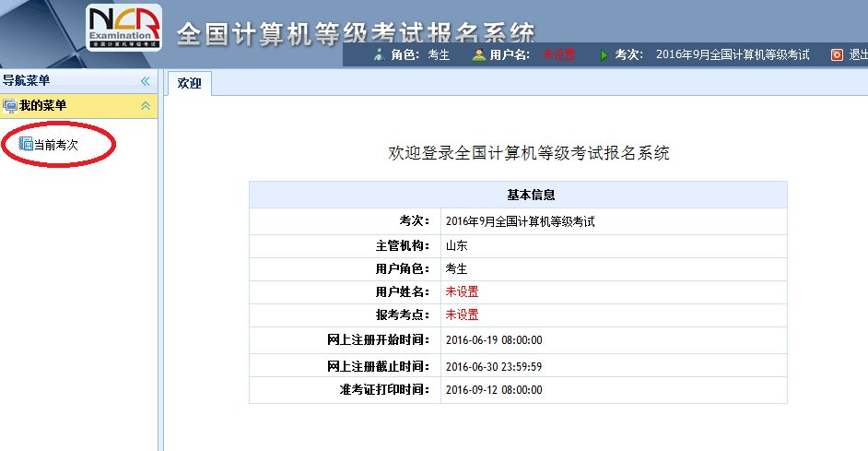Click the NCRE Examination logo
This screenshot has height=451, width=868.
pos(124,28)
